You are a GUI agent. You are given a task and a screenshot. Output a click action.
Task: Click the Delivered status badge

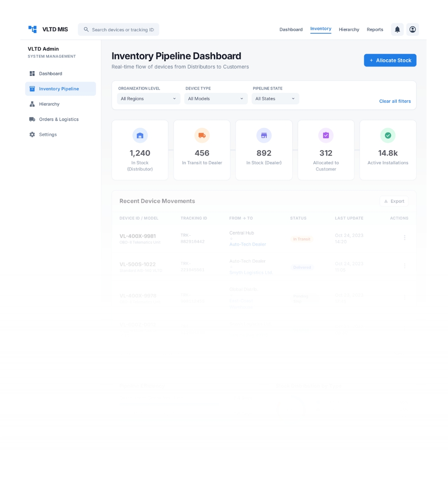click(302, 268)
